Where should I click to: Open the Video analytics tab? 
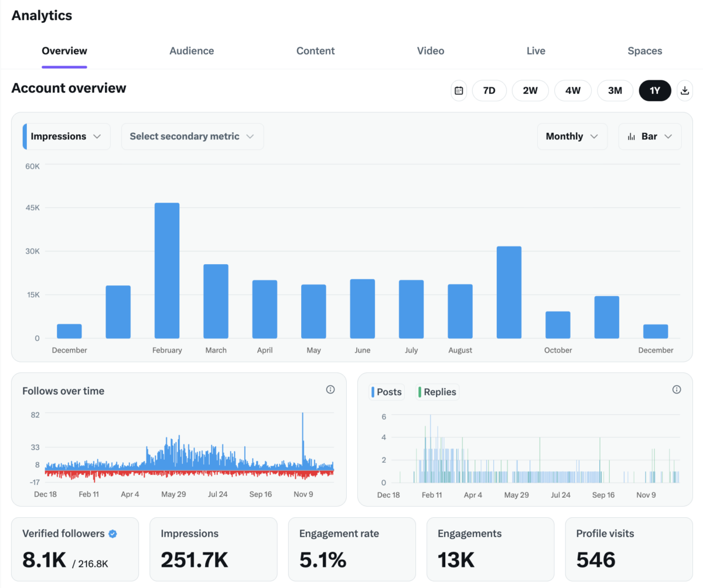(431, 51)
